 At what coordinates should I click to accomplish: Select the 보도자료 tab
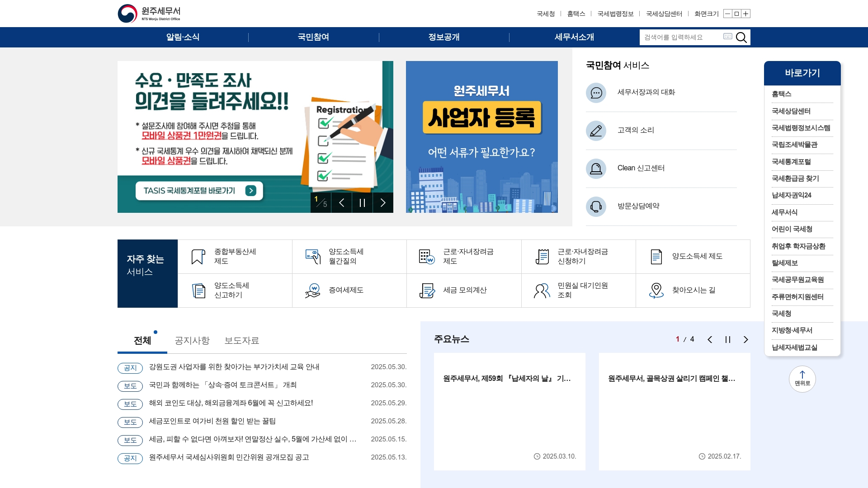[x=242, y=341]
